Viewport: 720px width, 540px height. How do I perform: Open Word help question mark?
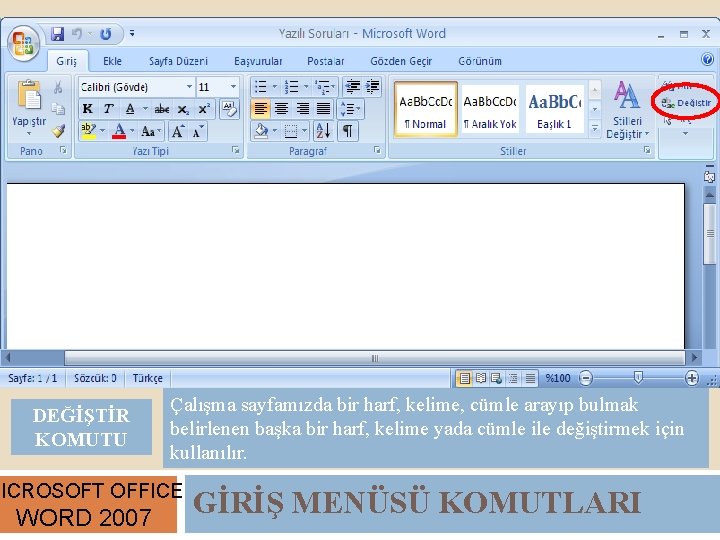707,59
